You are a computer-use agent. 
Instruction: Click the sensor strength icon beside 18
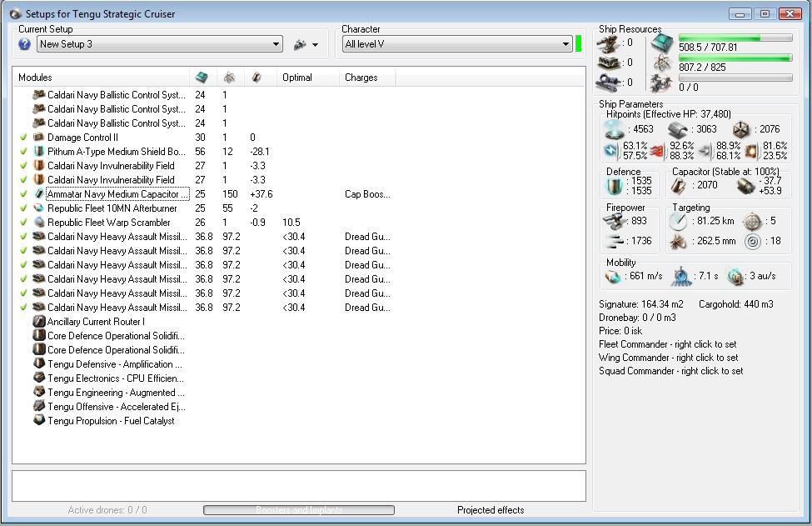tap(752, 242)
